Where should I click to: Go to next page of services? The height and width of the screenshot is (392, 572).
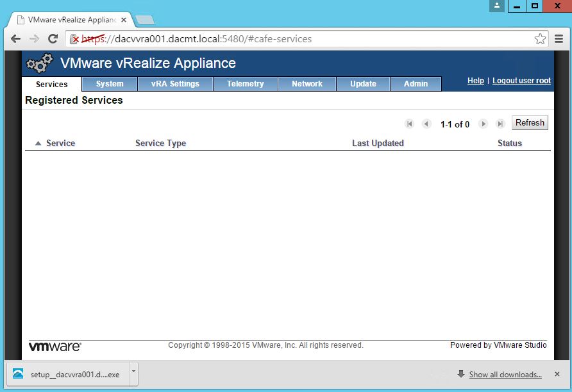coord(483,124)
